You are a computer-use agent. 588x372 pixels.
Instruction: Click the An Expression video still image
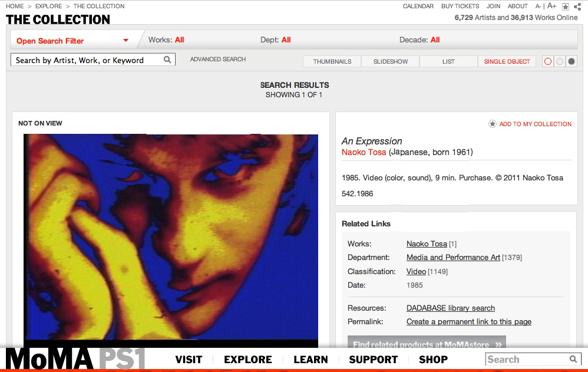[171, 241]
